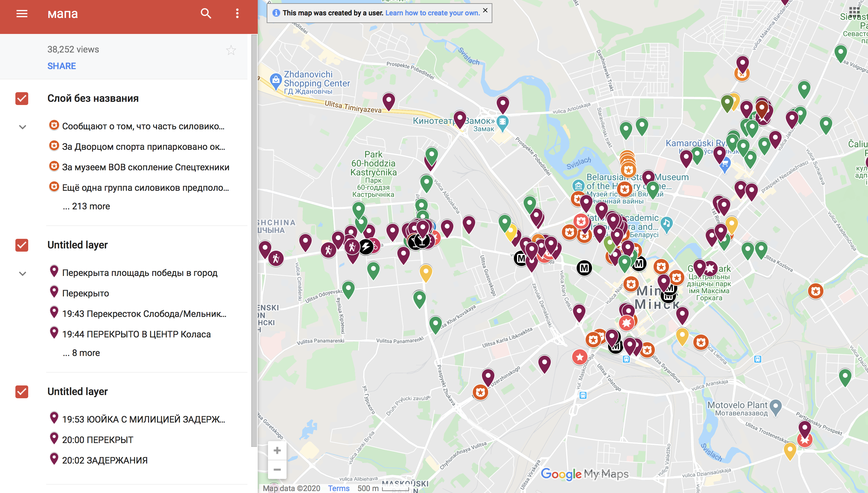Uncheck the Слой без названия layer
The image size is (868, 493).
coord(22,99)
